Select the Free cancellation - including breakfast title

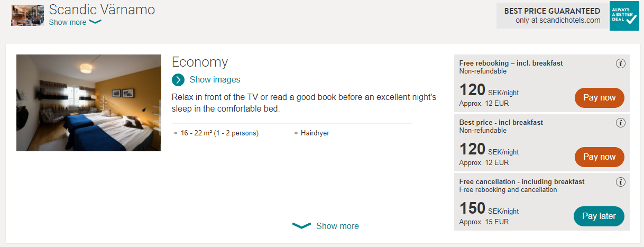click(x=522, y=181)
